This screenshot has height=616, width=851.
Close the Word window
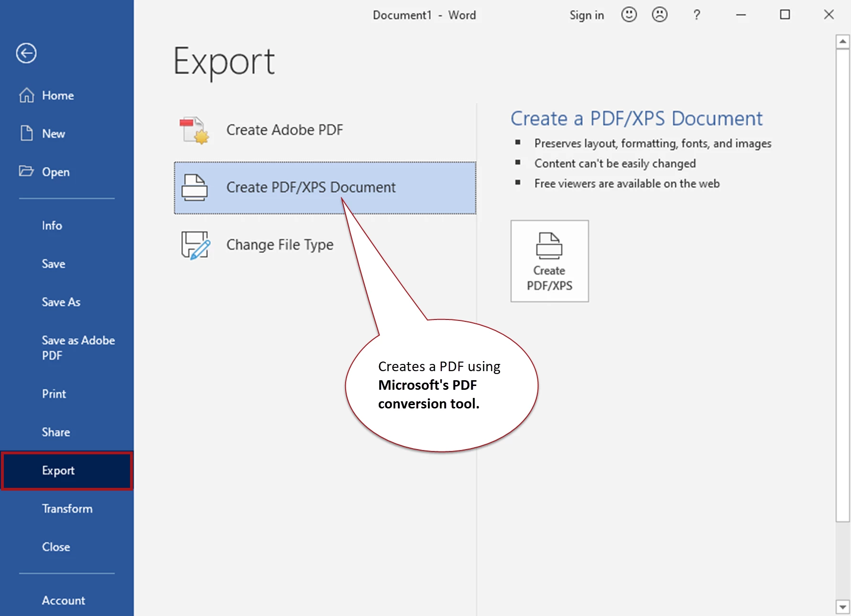pos(829,15)
